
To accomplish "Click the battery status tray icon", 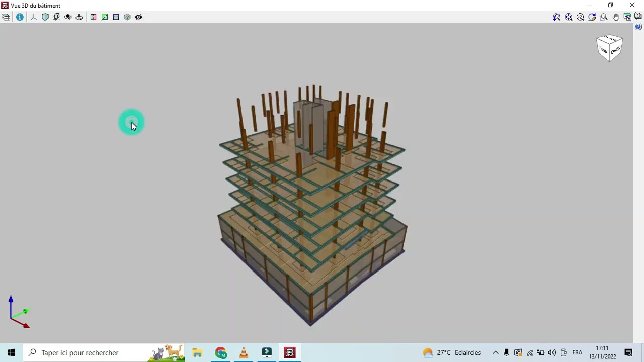I will pos(540,352).
